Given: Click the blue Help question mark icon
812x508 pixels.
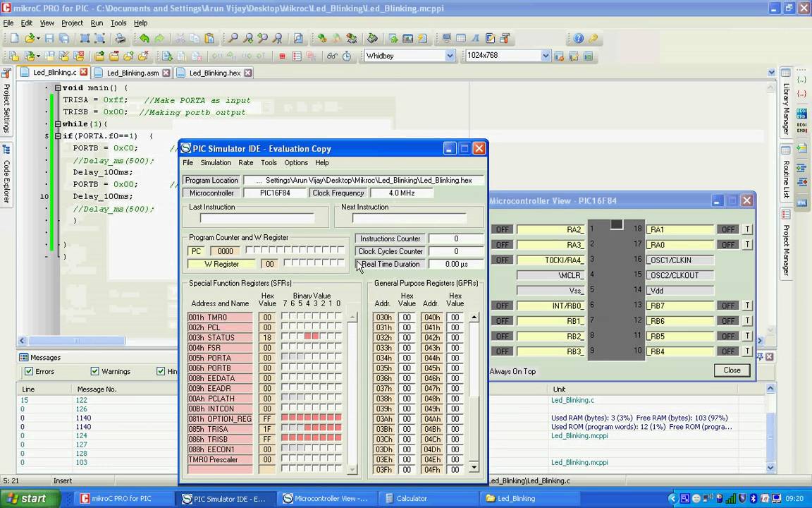Looking at the screenshot, I should tap(579, 38).
